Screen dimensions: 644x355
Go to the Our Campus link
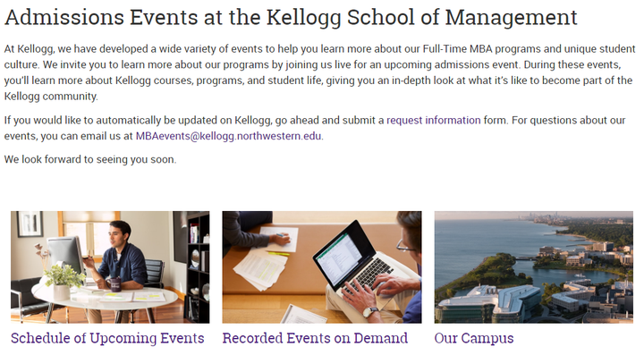click(474, 338)
